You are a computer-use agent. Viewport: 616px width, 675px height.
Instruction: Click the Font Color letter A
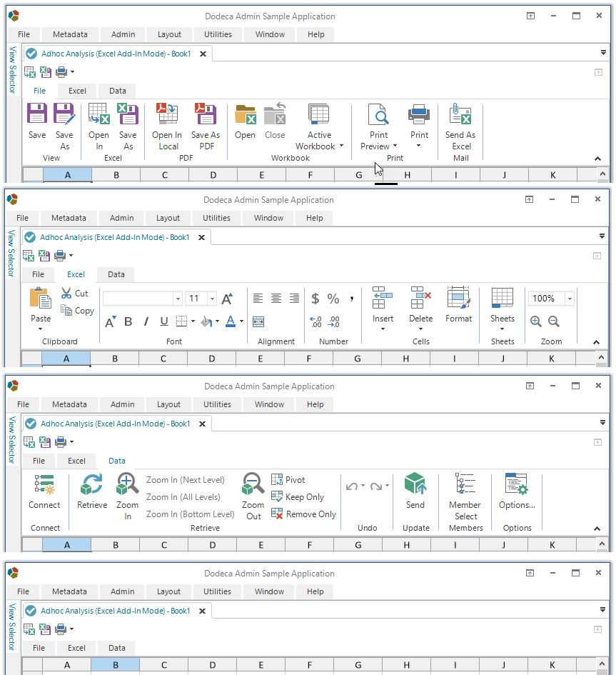click(231, 321)
